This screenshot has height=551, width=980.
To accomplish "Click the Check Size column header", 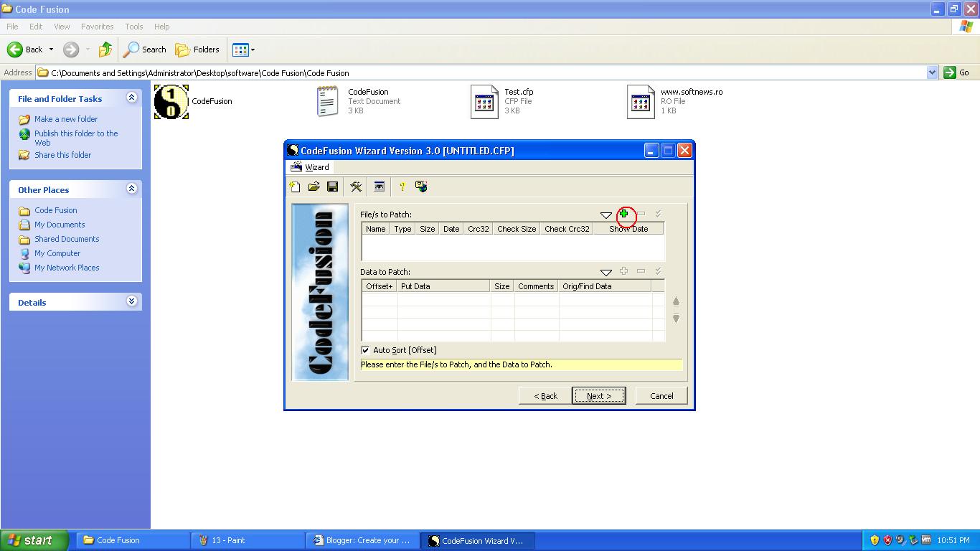I will [517, 229].
